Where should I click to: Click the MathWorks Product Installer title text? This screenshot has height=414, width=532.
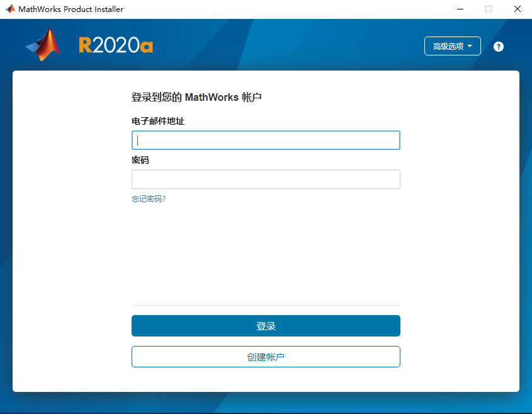(71, 9)
